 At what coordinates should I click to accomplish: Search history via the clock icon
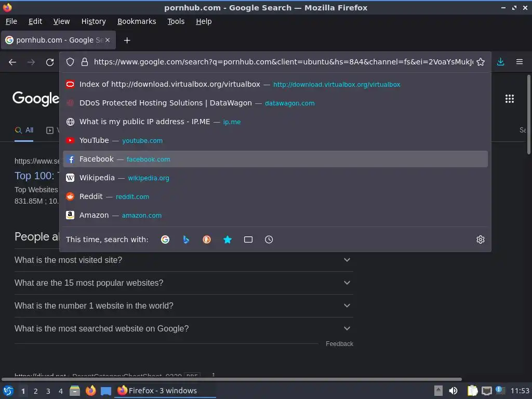pyautogui.click(x=269, y=240)
